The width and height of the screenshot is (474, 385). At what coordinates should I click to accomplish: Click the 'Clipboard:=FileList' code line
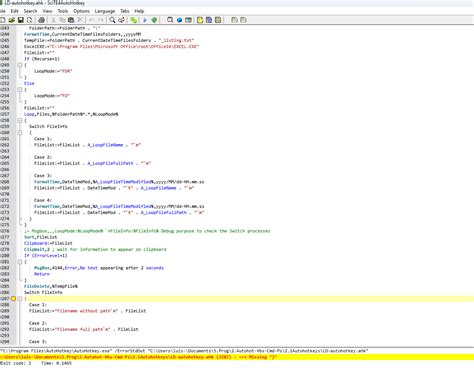point(48,243)
